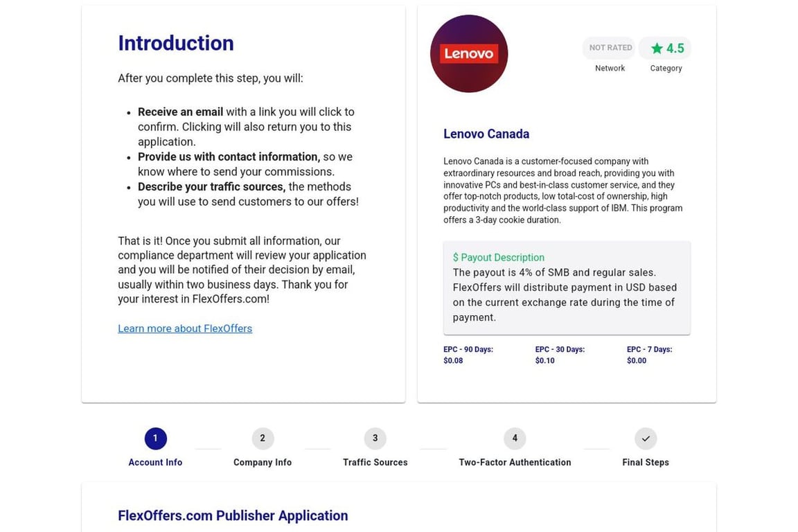Image resolution: width=798 pixels, height=532 pixels.
Task: Click the Company Info step label
Action: 263,462
